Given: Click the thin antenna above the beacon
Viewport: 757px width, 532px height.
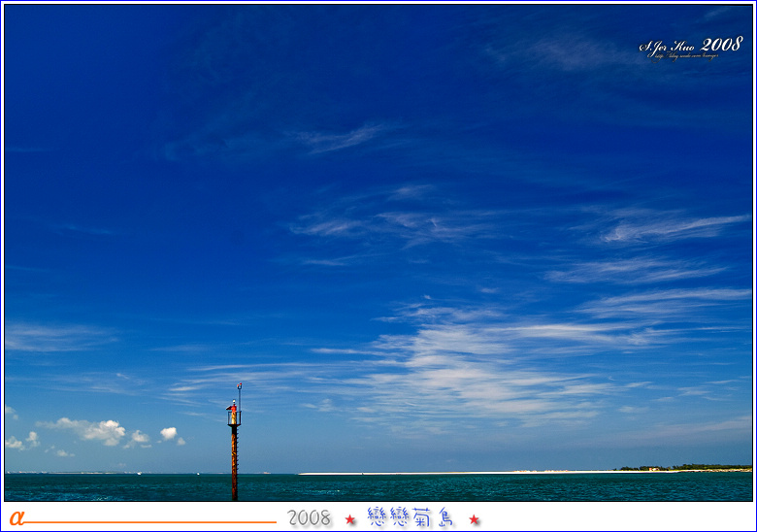Looking at the screenshot, I should [x=239, y=391].
